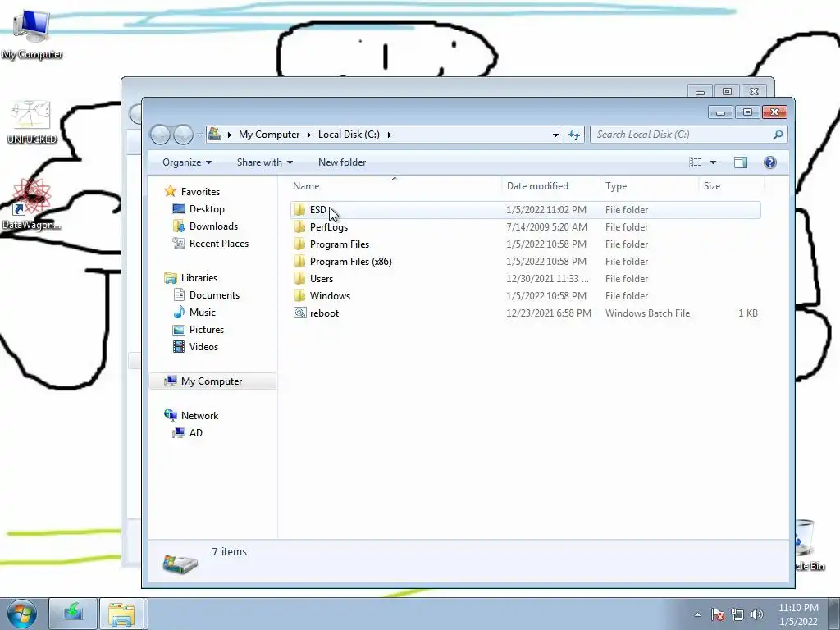Sort by the Name column
The width and height of the screenshot is (840, 630).
coord(395,186)
